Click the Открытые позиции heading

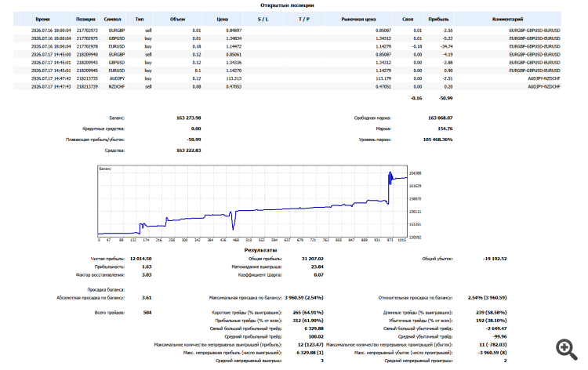click(287, 5)
